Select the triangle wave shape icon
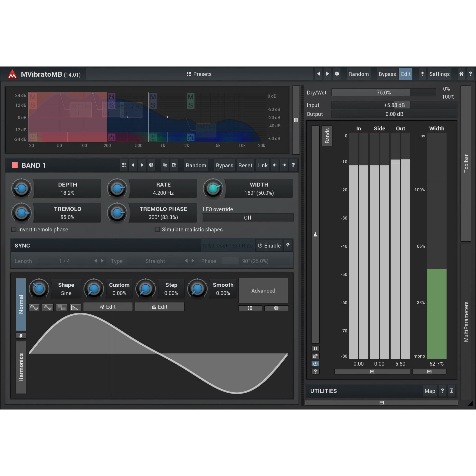The image size is (476, 476). (x=48, y=307)
